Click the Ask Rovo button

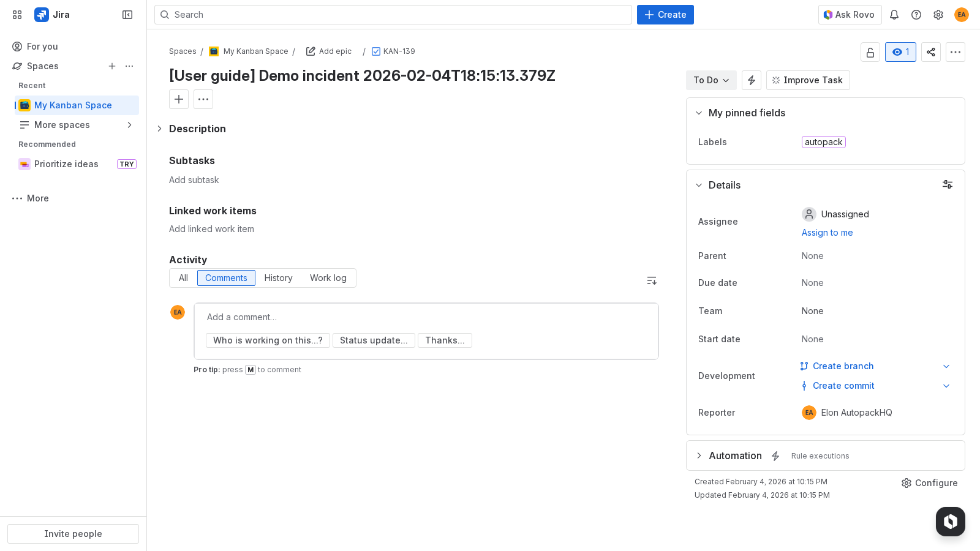click(x=850, y=14)
